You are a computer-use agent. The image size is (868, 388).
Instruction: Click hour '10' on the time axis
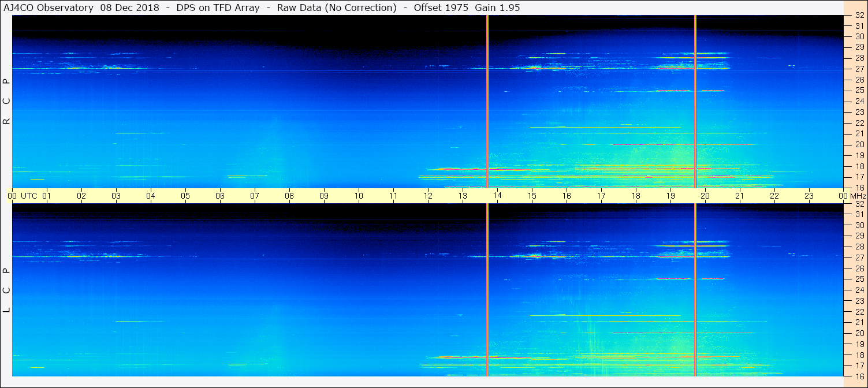pyautogui.click(x=359, y=196)
